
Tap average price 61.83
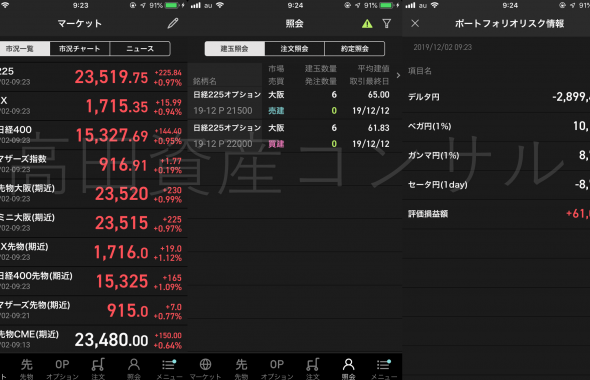click(x=379, y=128)
